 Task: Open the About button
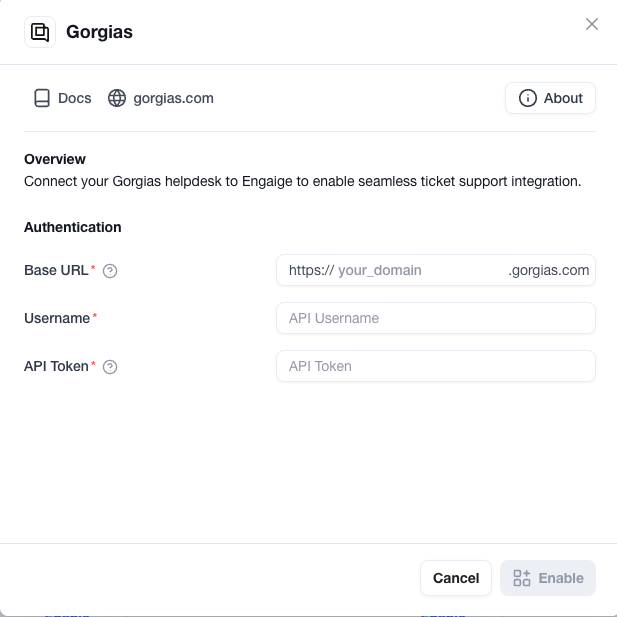tap(550, 98)
